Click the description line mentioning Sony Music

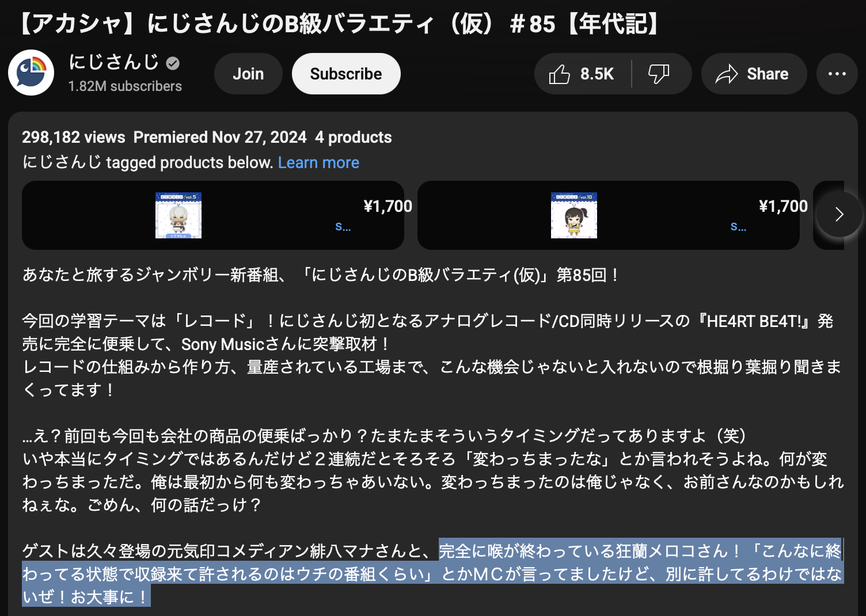click(x=206, y=344)
